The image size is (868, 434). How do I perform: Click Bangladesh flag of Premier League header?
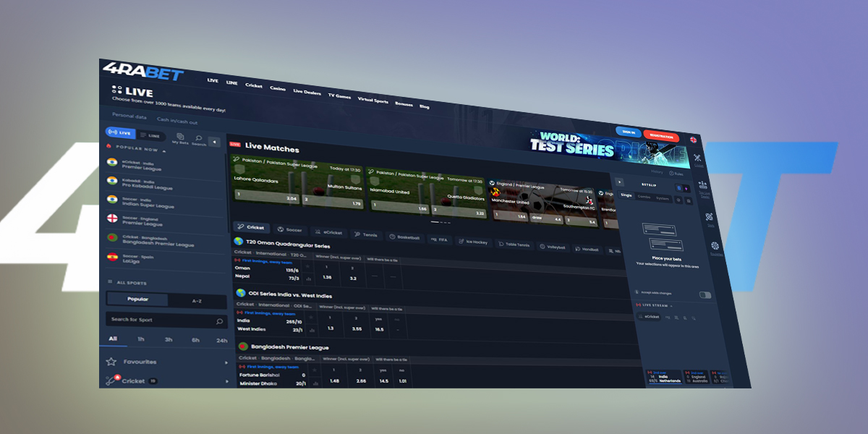tap(243, 346)
